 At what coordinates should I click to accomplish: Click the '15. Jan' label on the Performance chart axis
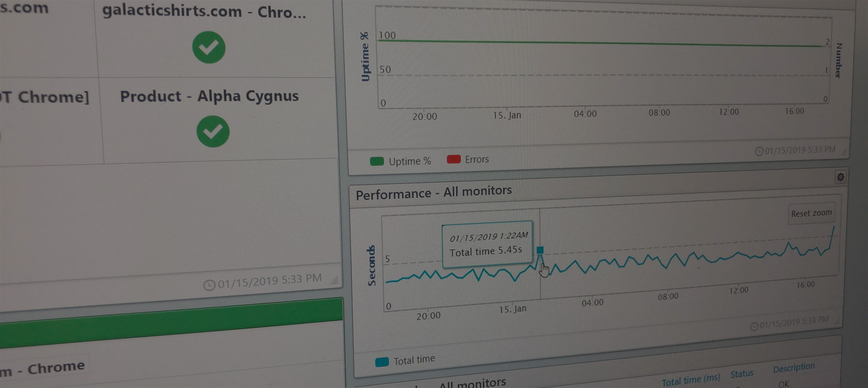(513, 309)
